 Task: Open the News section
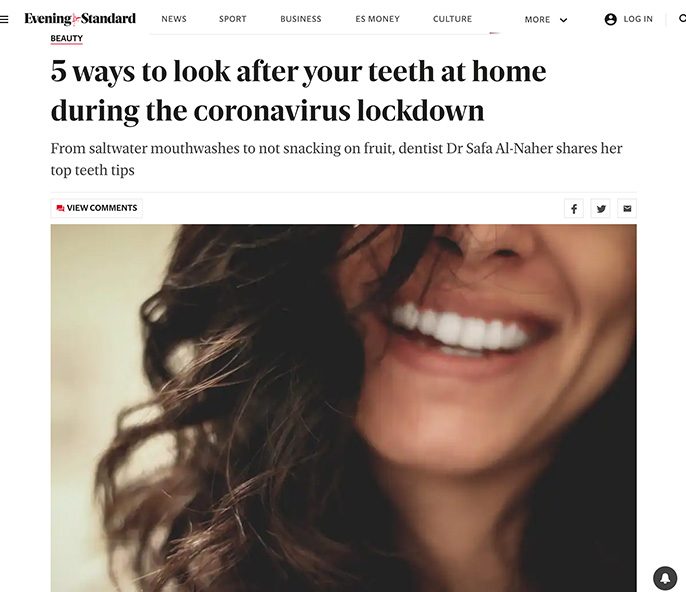[174, 19]
